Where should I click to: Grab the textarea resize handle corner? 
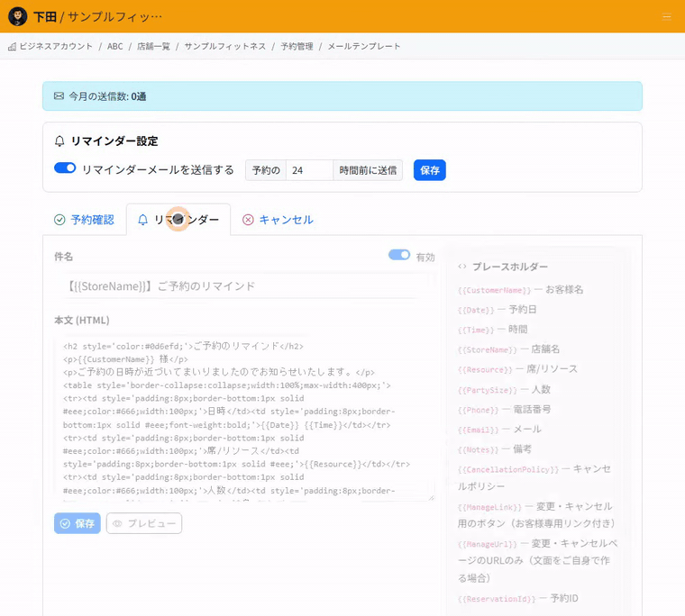coord(431,497)
